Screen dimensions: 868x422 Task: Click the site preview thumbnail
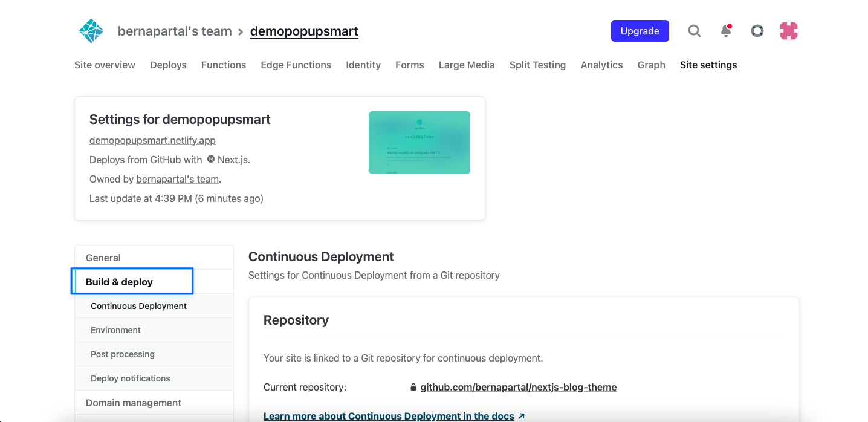[x=419, y=143]
